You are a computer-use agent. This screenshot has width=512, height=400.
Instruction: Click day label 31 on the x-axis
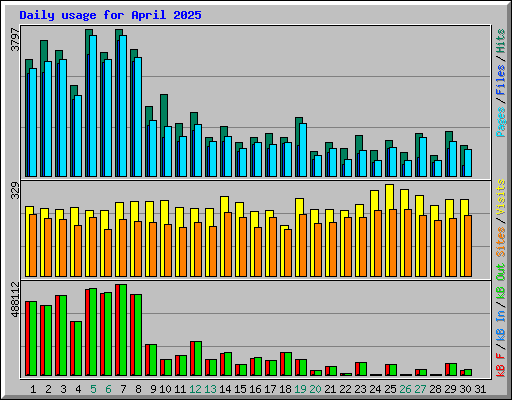(480, 389)
